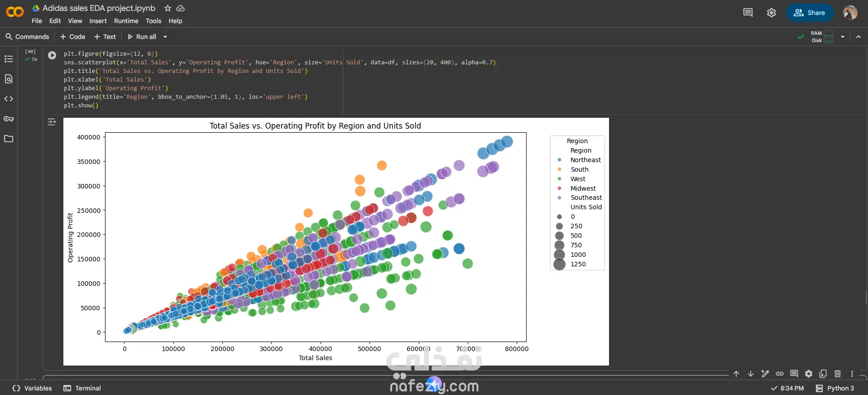Click the notebook title Adidas sales EDA project.ipynb
Screen dimensions: 868x395
pos(99,8)
